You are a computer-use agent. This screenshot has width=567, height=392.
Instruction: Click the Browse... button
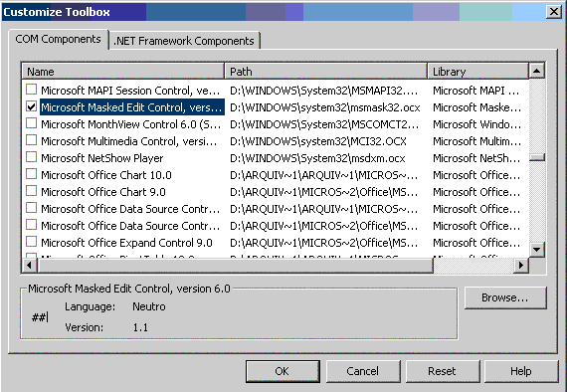[x=505, y=297]
